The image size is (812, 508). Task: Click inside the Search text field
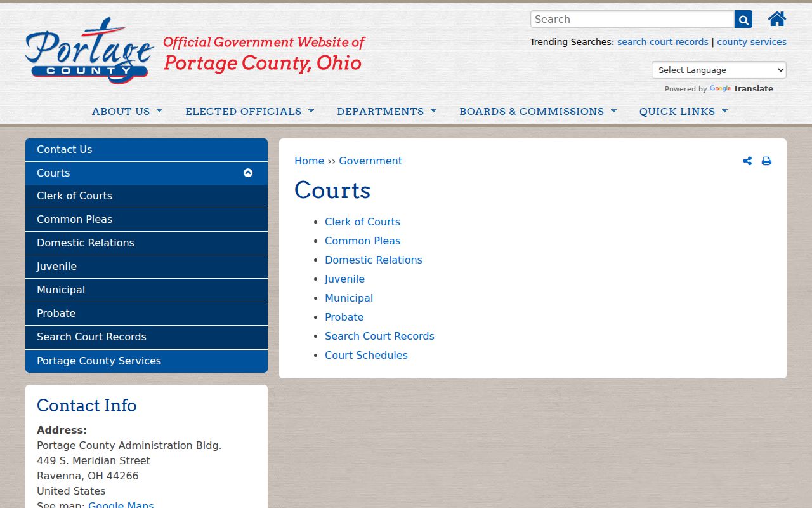(632, 19)
